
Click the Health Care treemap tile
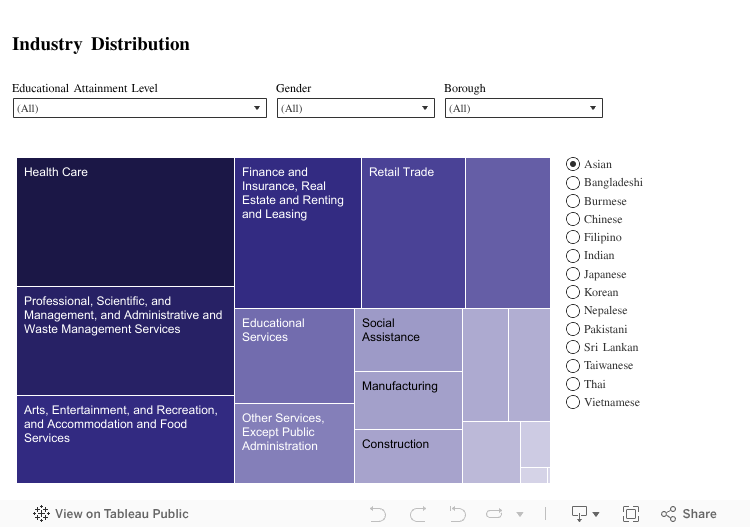(125, 222)
